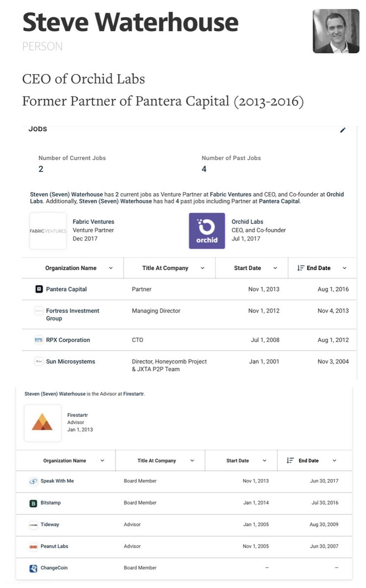Viewport: 366px width, 588px height.
Task: Expand End Date dropdown in board table
Action: (335, 461)
